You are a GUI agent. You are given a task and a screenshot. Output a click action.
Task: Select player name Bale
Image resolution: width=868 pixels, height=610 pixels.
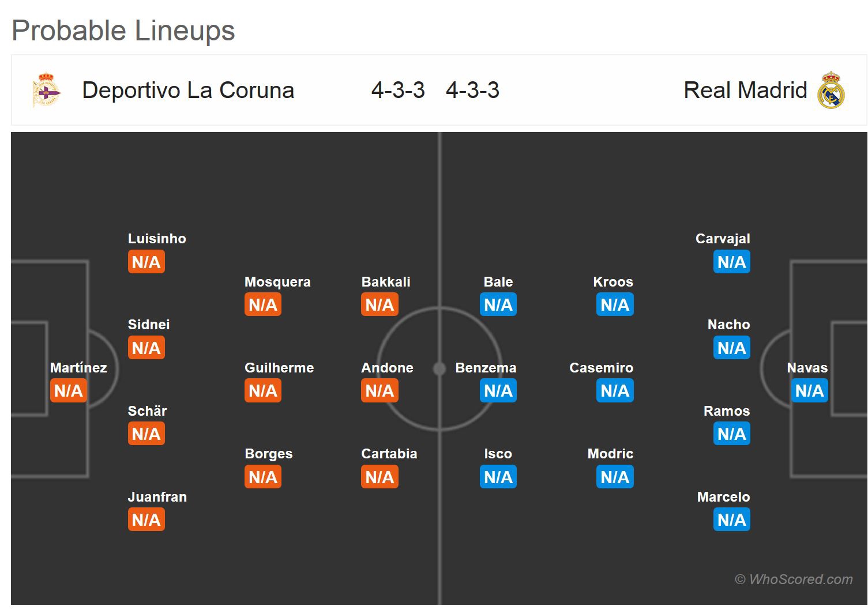(x=498, y=282)
